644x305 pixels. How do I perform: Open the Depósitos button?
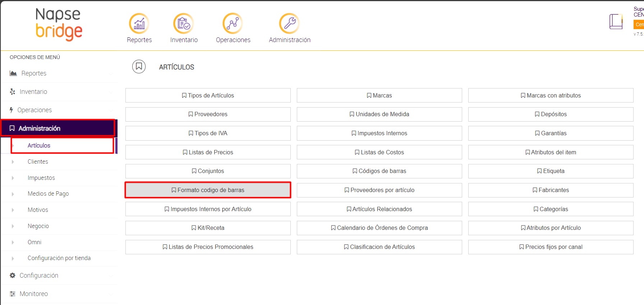(x=551, y=114)
